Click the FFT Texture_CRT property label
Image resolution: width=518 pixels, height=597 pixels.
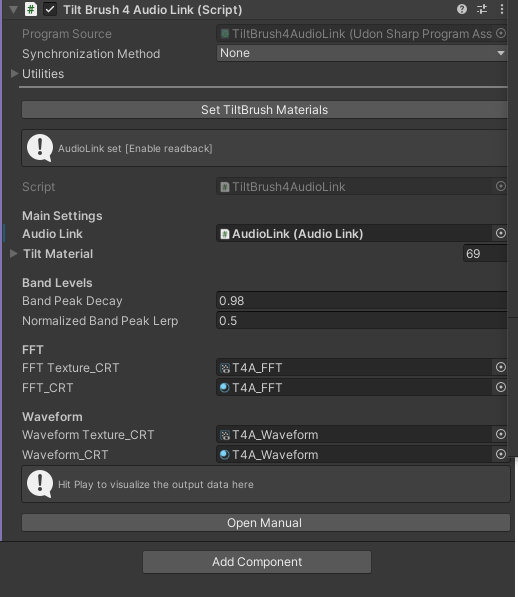(x=70, y=368)
